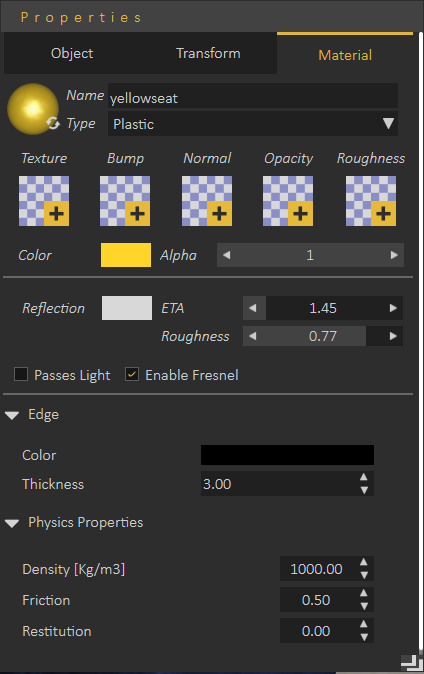Image resolution: width=424 pixels, height=674 pixels.
Task: Open the Plastic material Type dropdown
Action: [253, 124]
